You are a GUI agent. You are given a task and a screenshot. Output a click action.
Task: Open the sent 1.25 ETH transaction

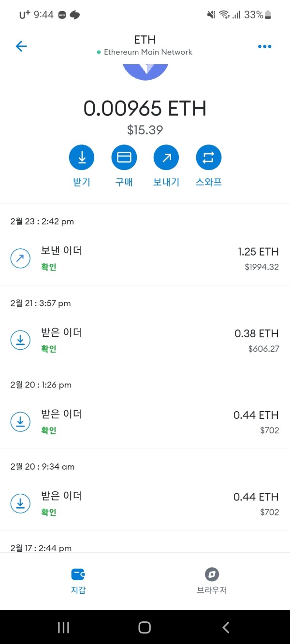coord(145,258)
